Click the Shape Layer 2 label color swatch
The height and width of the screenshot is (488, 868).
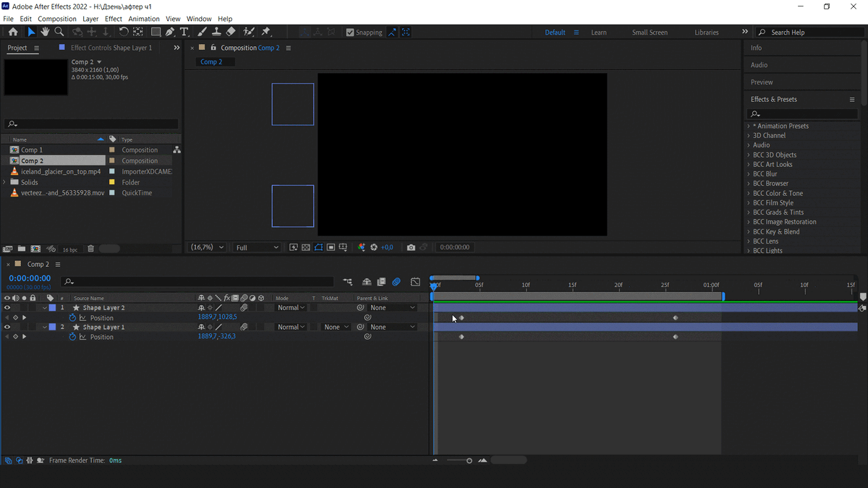pos(52,308)
